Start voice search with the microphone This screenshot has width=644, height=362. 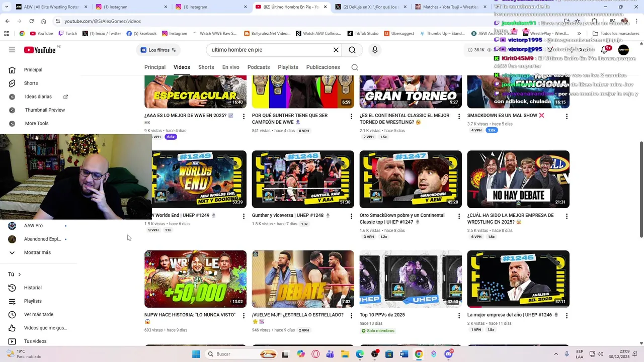click(x=375, y=50)
